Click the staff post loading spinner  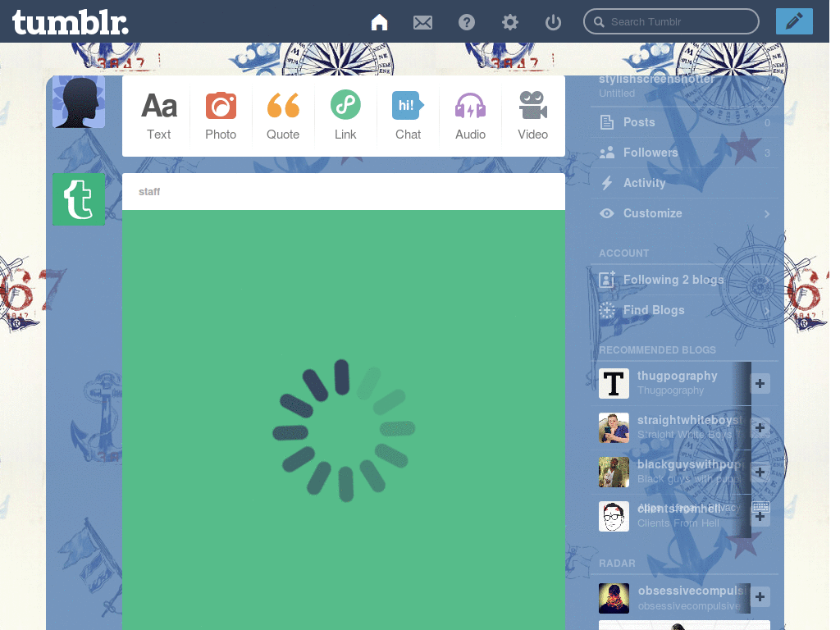[x=344, y=431]
